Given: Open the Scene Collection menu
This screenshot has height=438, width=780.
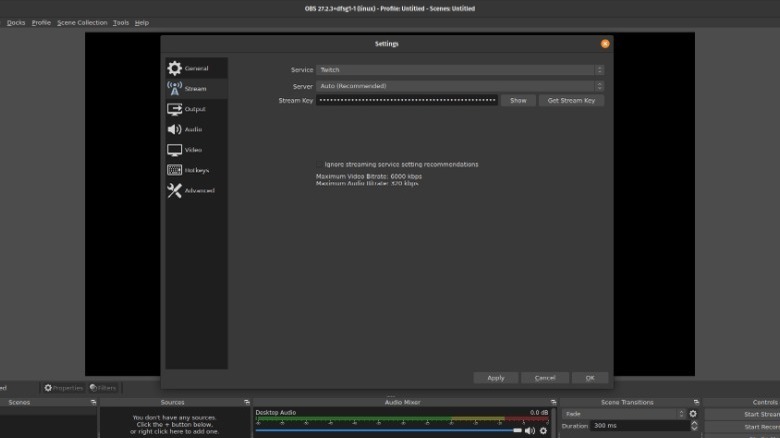Looking at the screenshot, I should point(82,22).
